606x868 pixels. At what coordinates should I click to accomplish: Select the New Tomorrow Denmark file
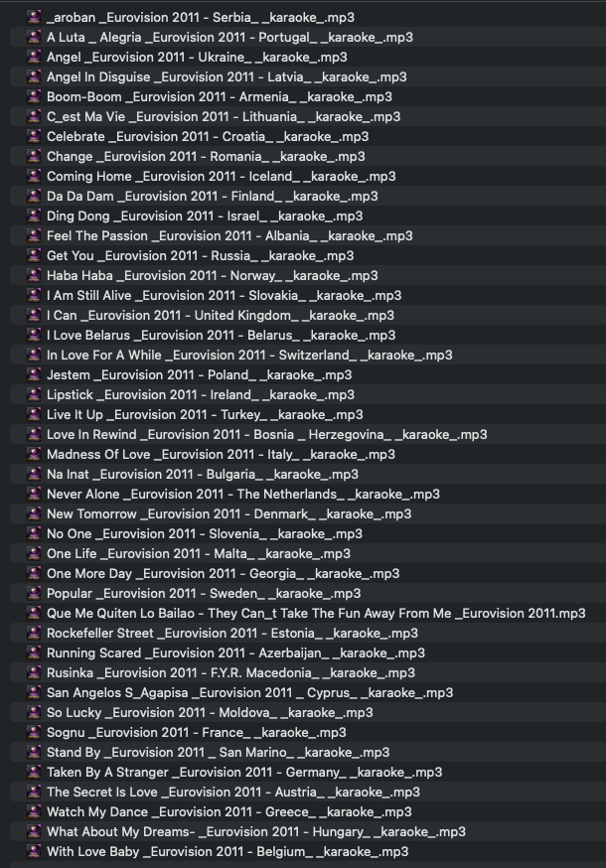point(228,514)
